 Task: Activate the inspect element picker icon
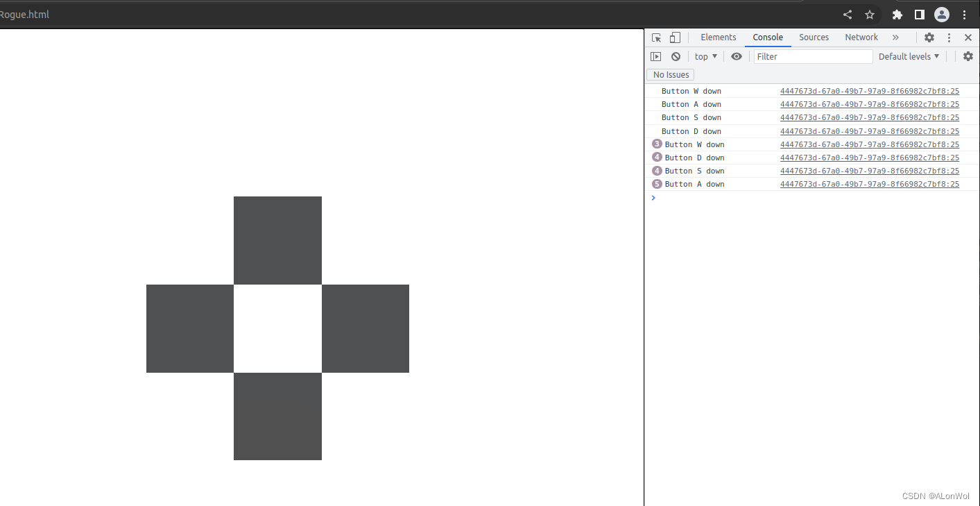coord(657,37)
